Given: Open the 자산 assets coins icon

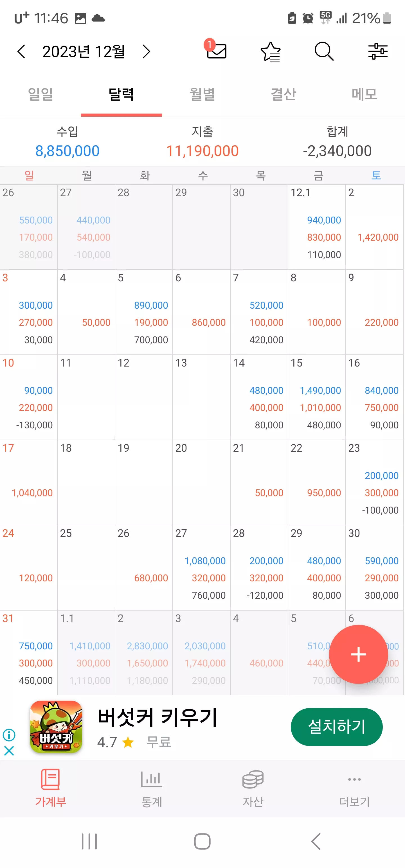Looking at the screenshot, I should 253,779.
